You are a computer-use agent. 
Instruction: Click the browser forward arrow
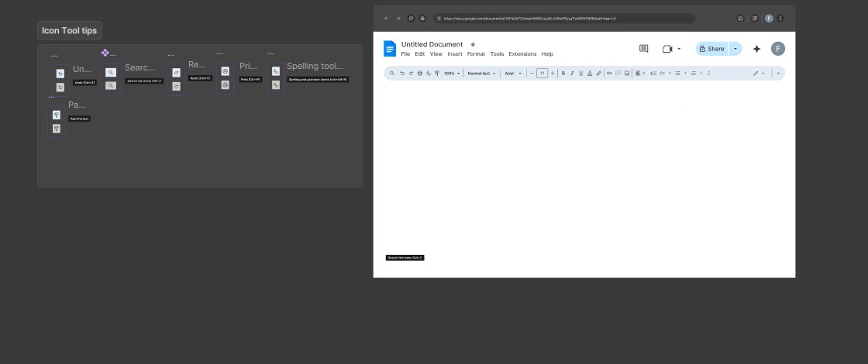pyautogui.click(x=398, y=19)
